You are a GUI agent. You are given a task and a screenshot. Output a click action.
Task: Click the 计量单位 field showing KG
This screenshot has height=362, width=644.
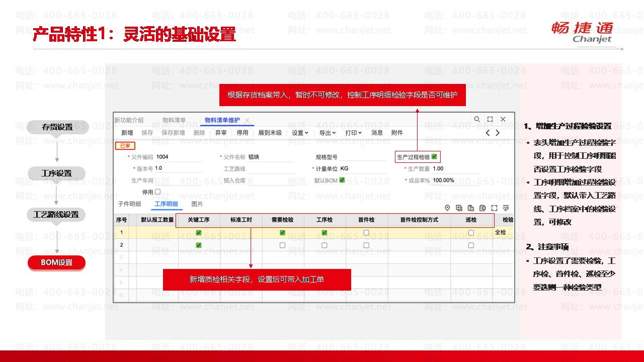[363, 168]
